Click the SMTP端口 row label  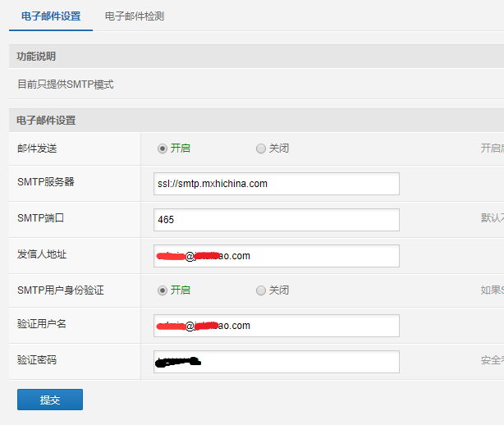41,218
